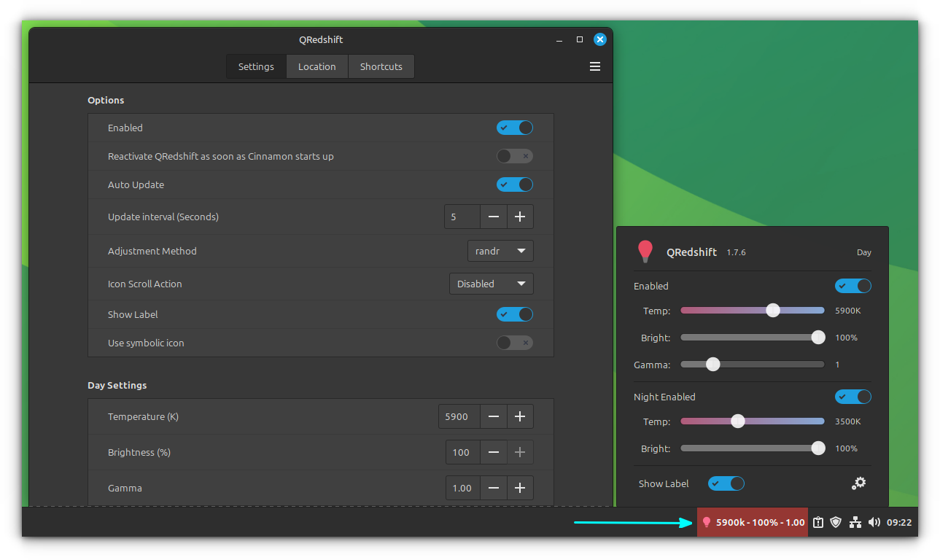Viewport: 940px width, 560px height.
Task: Decrease Day Temperature with the minus button
Action: point(494,416)
